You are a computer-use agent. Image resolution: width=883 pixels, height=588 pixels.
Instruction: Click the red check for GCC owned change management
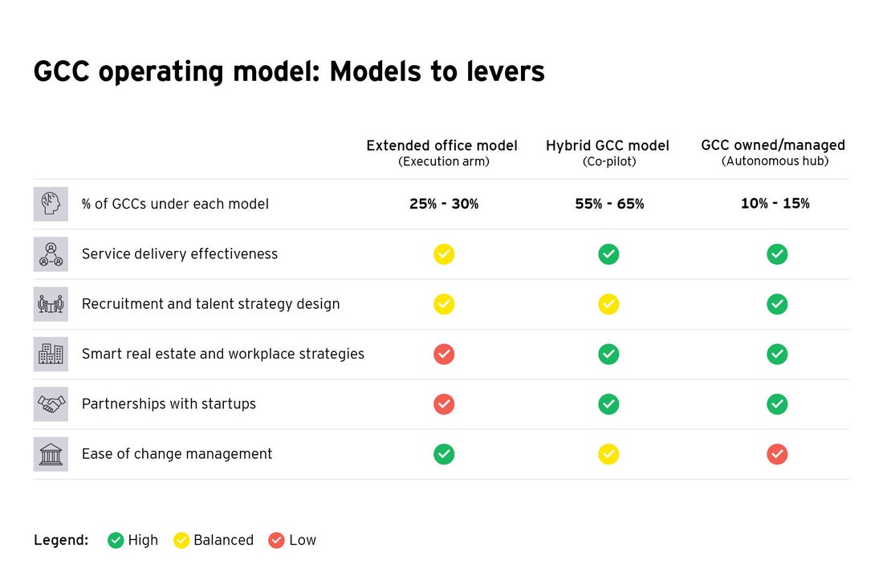(777, 454)
